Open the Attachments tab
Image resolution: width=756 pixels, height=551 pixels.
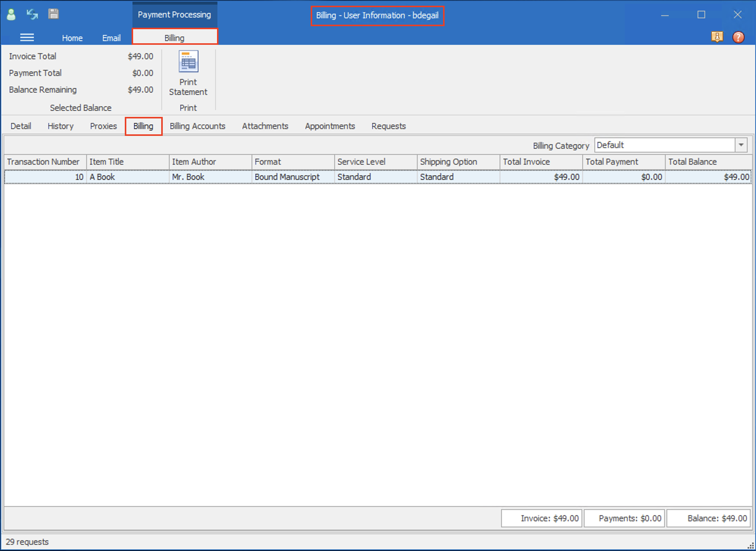point(265,126)
